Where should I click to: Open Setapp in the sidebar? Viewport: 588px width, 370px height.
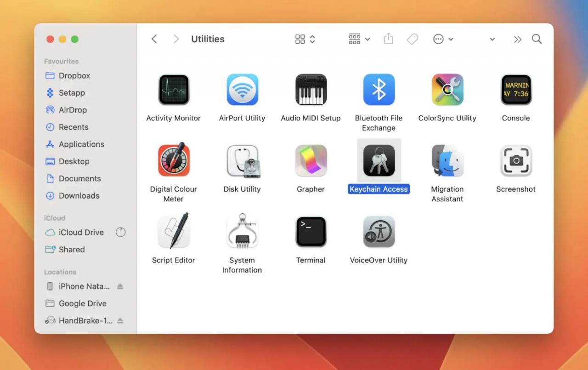coord(72,93)
